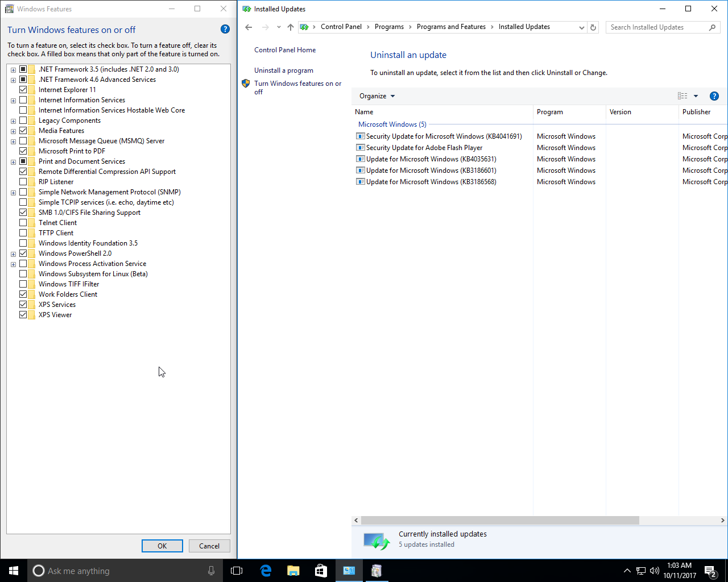Click the Windows Start button
Screen dimensions: 728x582
[x=14, y=571]
